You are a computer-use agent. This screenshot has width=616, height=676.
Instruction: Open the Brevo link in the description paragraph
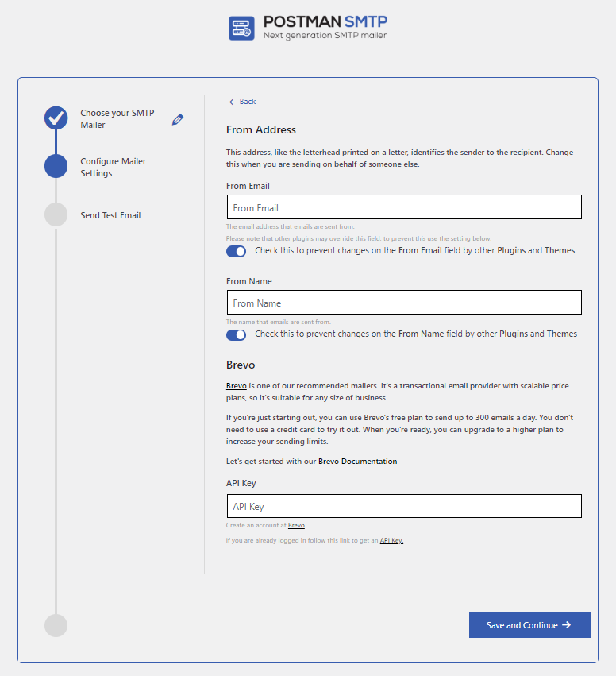tap(236, 386)
